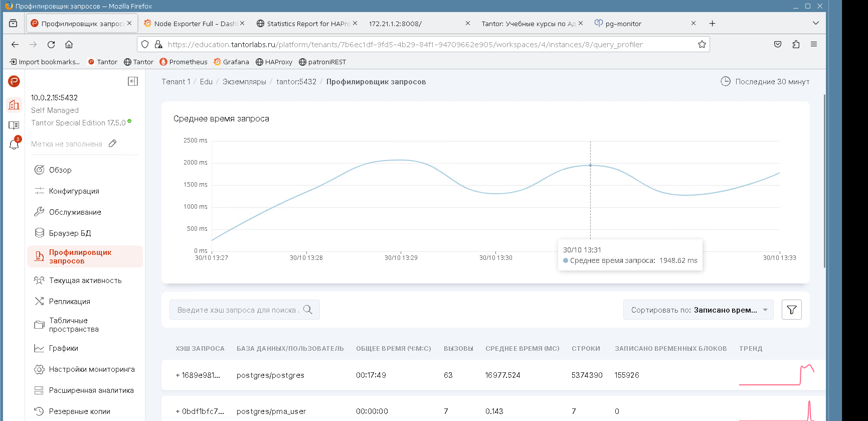
Task: Go to Replication section
Action: 70,302
